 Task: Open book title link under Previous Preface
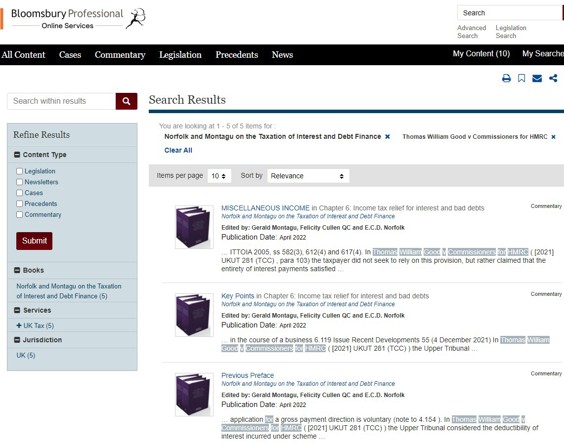pos(308,384)
